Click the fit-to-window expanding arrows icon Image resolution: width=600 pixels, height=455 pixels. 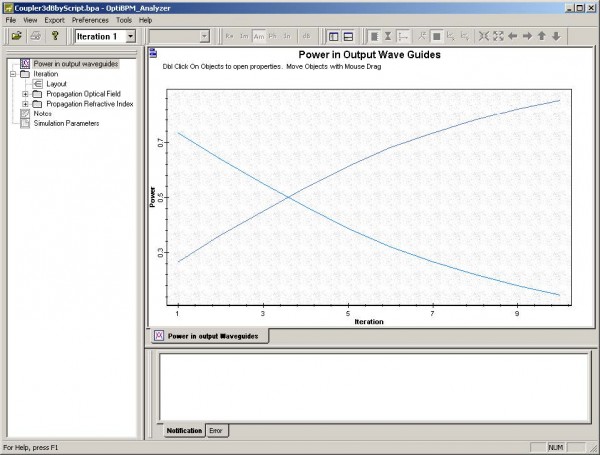(x=498, y=36)
